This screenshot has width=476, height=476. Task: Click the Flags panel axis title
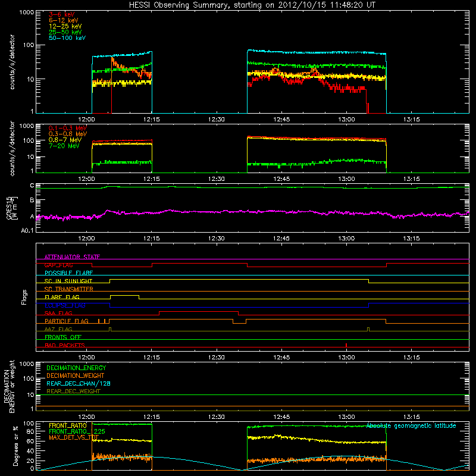point(24,297)
